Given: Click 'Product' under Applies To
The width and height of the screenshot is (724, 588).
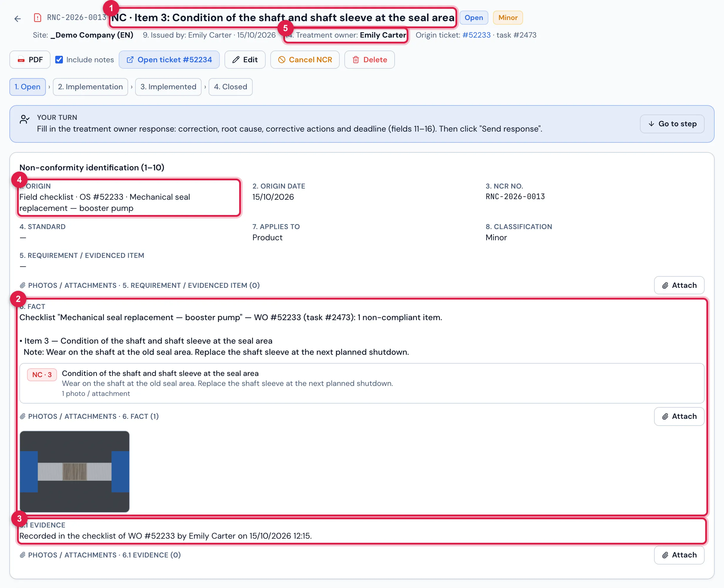Looking at the screenshot, I should point(267,237).
